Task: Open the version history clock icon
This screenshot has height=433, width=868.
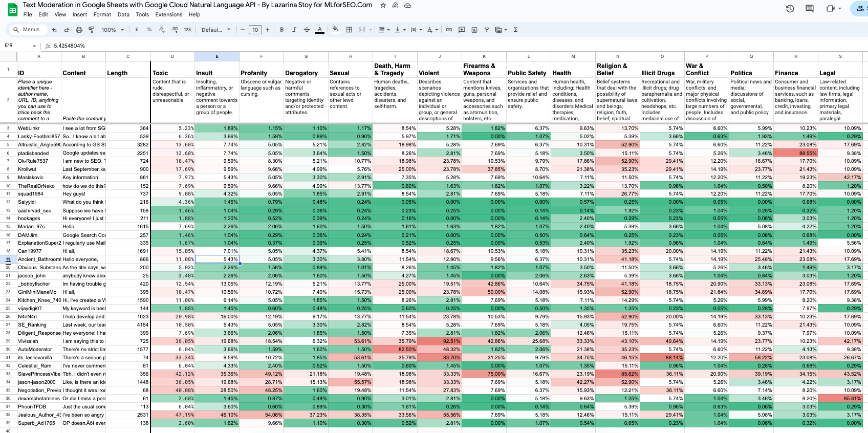Action: pos(790,9)
